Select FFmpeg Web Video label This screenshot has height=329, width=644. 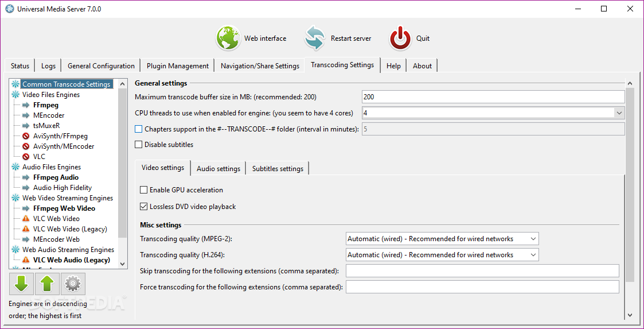[64, 208]
